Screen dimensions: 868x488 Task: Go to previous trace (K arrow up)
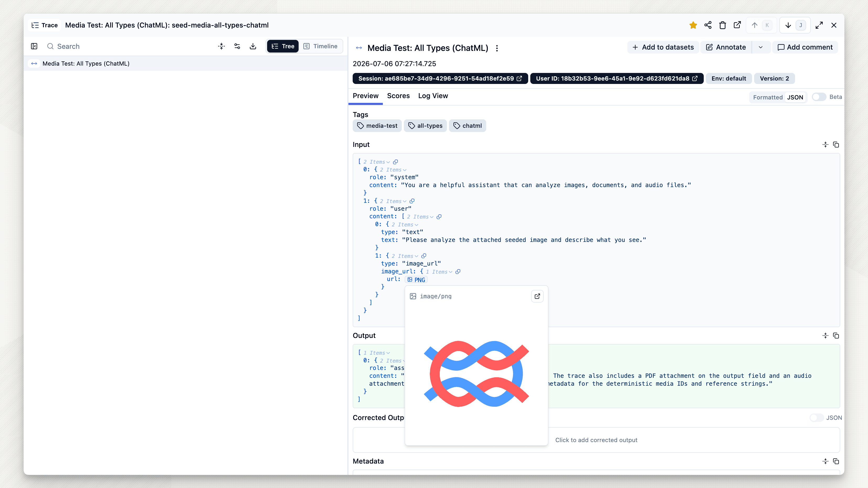coord(761,25)
